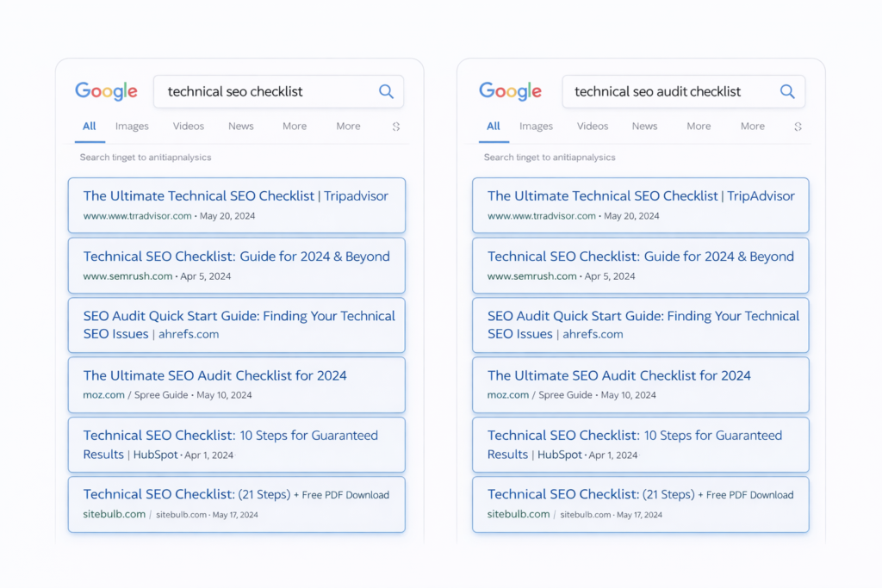Viewport: 882px width, 588px height.
Task: Switch to the Videos tab on the left
Action: coord(188,126)
